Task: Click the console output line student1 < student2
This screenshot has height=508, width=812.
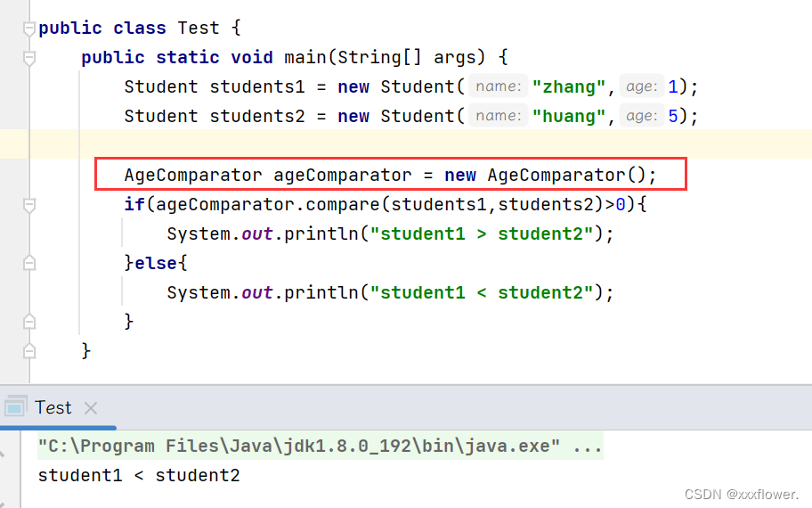Action: point(139,476)
